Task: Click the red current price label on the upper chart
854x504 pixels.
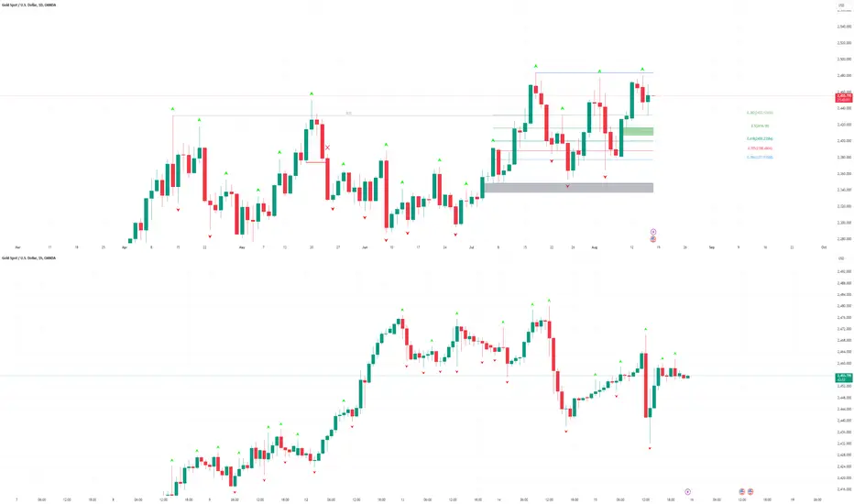Action: click(x=840, y=96)
